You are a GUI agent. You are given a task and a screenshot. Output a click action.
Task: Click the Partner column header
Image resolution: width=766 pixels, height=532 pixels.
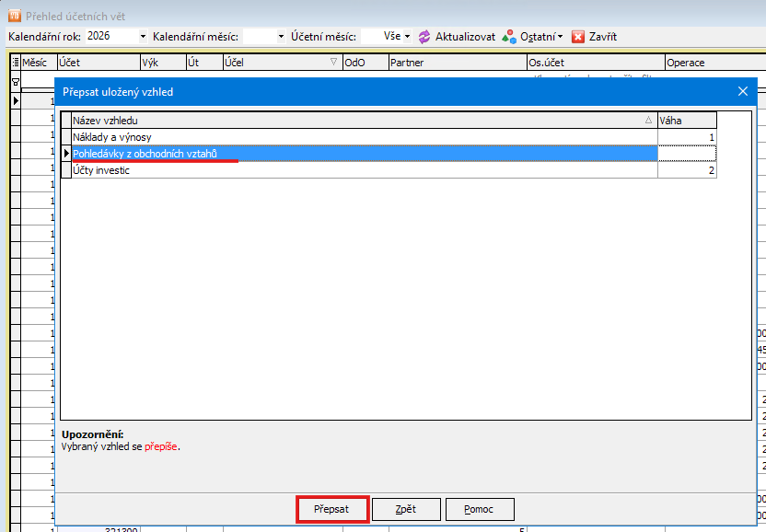click(x=456, y=63)
